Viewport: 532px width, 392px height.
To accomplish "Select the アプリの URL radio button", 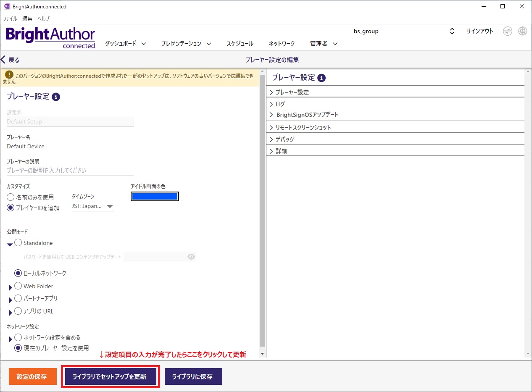I will pyautogui.click(x=18, y=311).
